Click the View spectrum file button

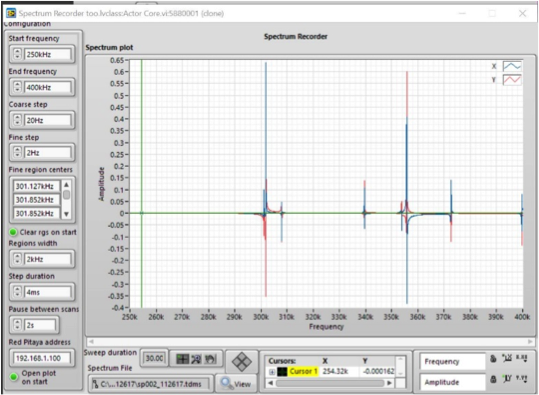coord(236,384)
